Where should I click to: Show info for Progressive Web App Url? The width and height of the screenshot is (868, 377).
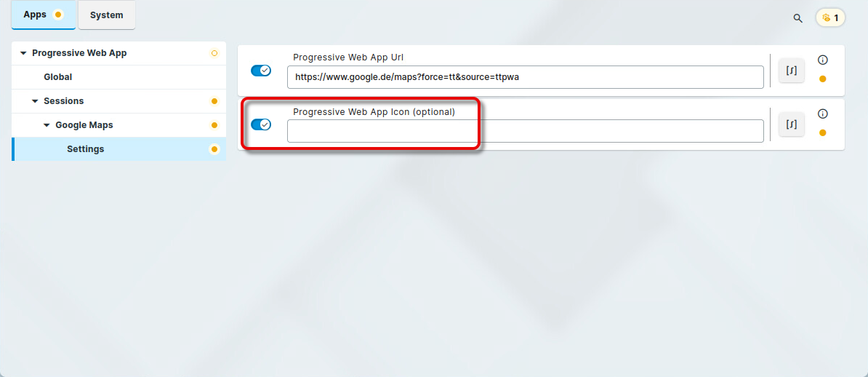click(823, 60)
